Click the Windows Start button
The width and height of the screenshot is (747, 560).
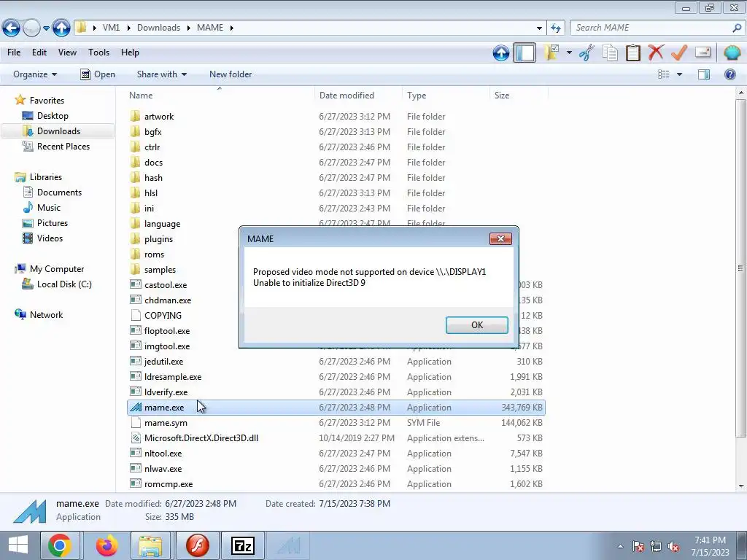[18, 545]
